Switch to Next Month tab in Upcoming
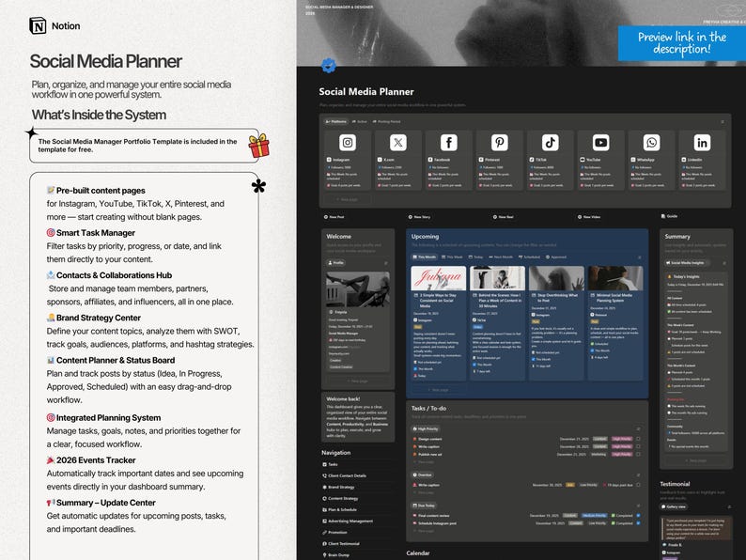This screenshot has width=746, height=560. tap(501, 257)
